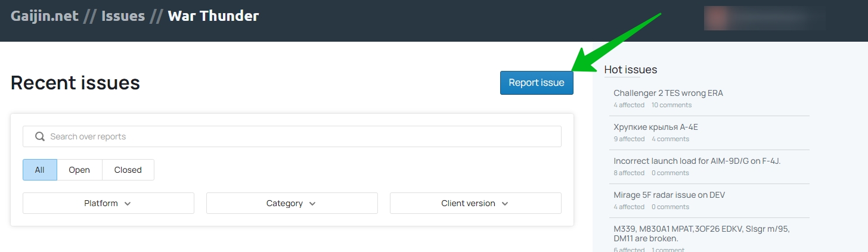Image resolution: width=868 pixels, height=252 pixels.
Task: Click the magnifier search icon
Action: coord(40,136)
